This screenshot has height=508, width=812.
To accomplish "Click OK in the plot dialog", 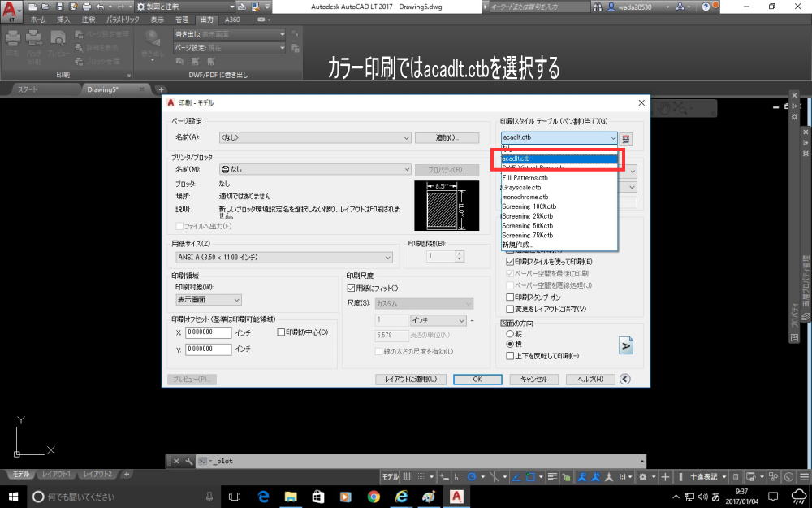I will 477,379.
